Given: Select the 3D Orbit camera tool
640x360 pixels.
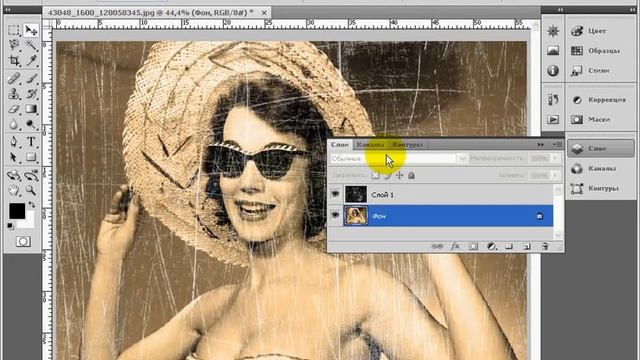Looking at the screenshot, I should coord(31,176).
